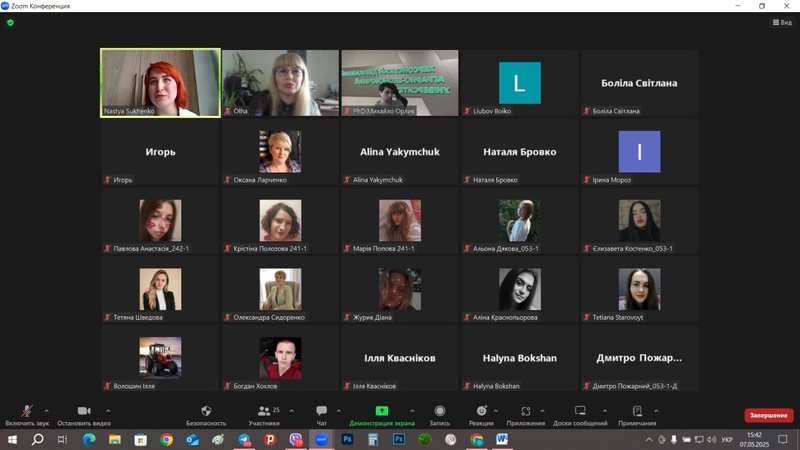Open the Чат chat panel

click(x=321, y=412)
